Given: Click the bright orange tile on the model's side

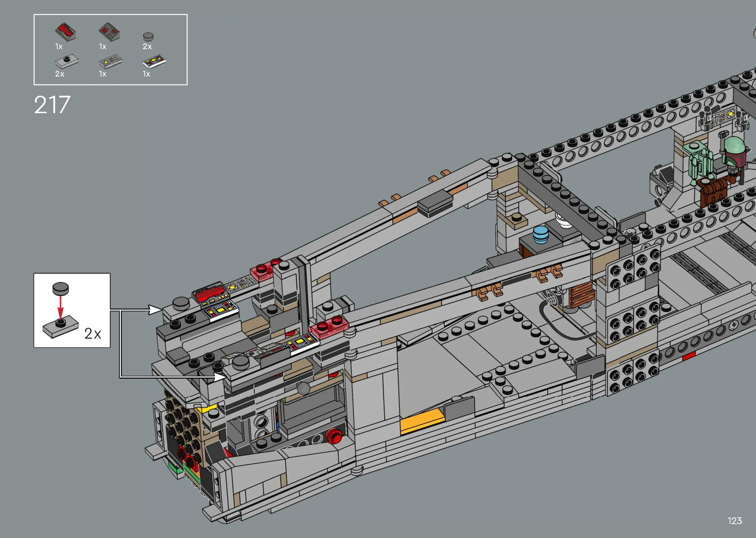Looking at the screenshot, I should (x=422, y=421).
